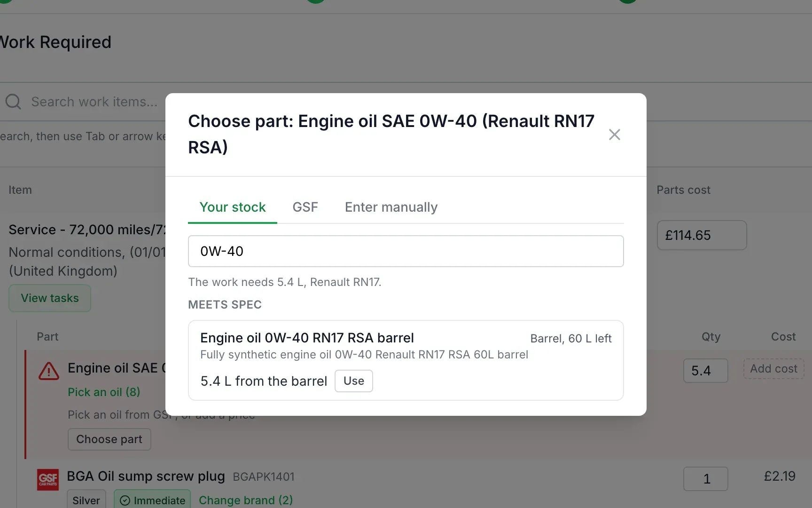Select the Your stock tab
The width and height of the screenshot is (812, 508).
tap(233, 207)
